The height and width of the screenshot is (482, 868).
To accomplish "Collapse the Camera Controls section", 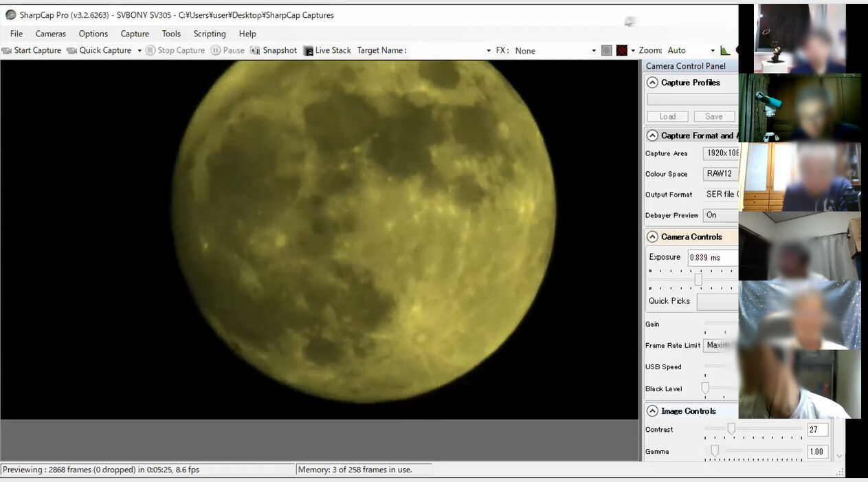I will click(x=652, y=237).
